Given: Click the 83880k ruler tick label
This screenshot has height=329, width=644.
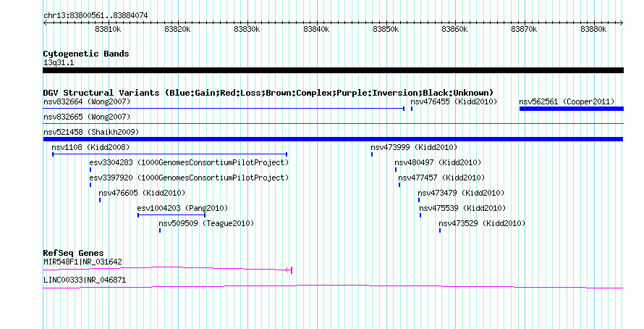Looking at the screenshot, I should pos(593,29).
